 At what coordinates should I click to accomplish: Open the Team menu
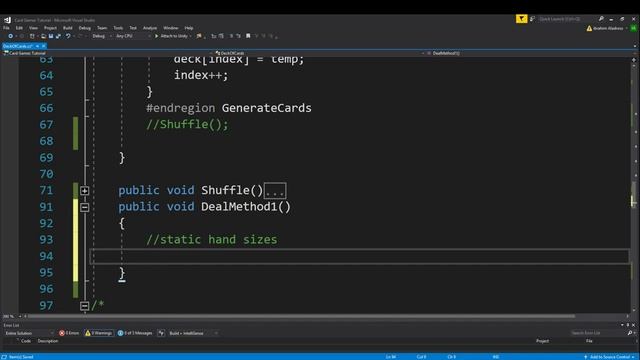click(102, 28)
